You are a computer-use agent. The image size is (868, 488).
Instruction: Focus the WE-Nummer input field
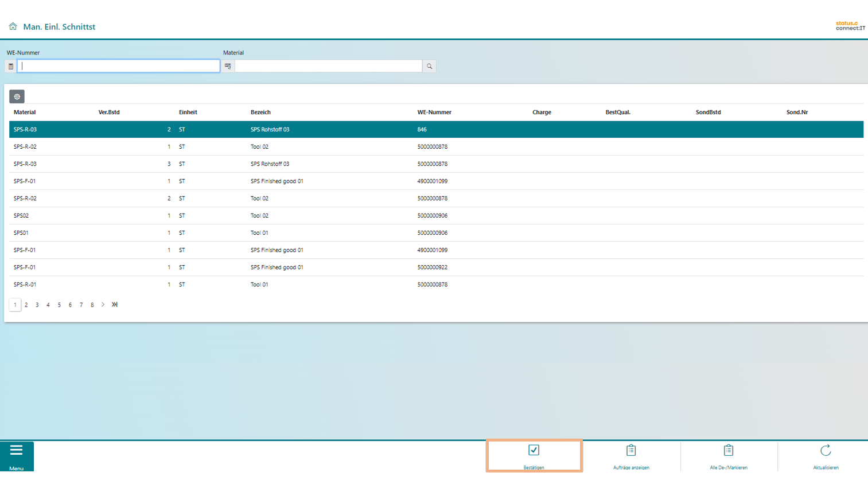pos(118,66)
